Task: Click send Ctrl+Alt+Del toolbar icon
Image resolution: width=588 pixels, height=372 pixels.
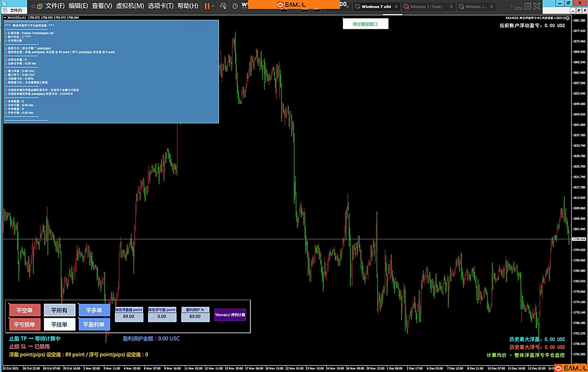Action: tap(223, 6)
